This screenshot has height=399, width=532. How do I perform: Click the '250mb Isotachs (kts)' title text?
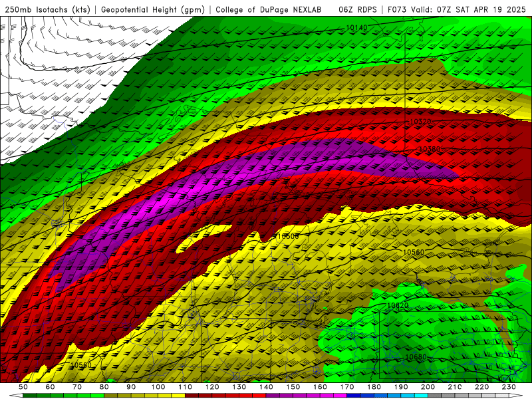(47, 9)
